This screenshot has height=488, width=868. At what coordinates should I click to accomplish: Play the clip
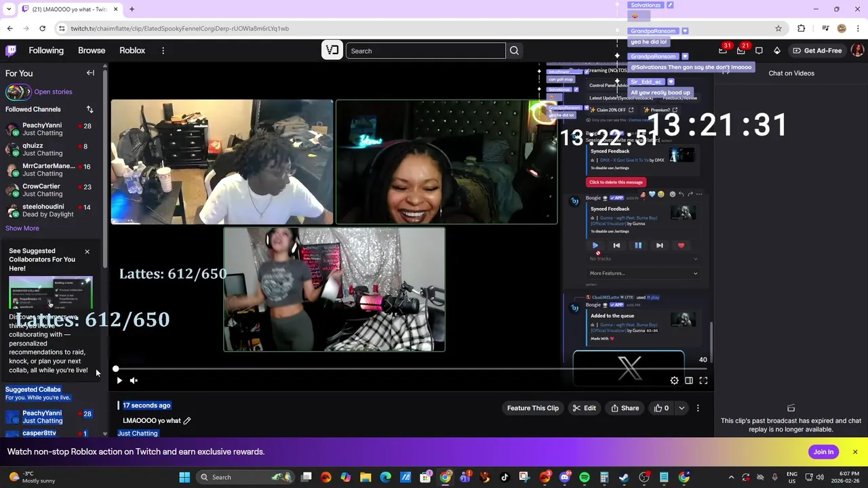[x=119, y=381]
